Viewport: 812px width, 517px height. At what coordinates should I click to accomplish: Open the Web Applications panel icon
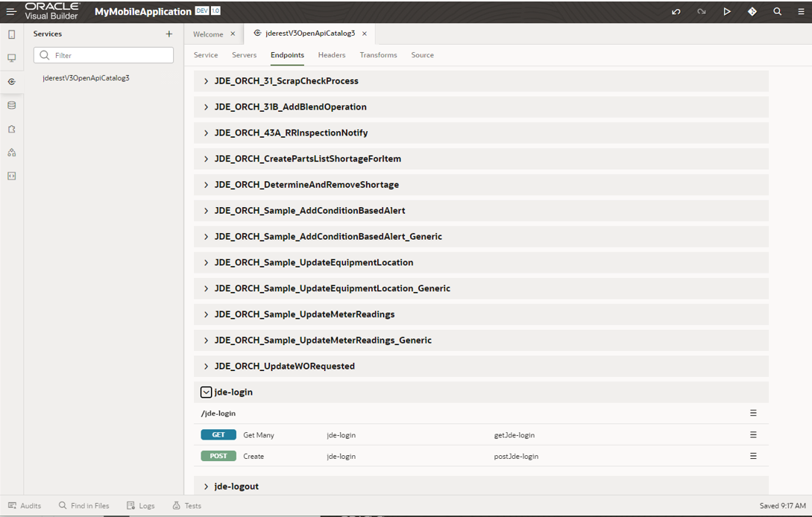[10, 57]
